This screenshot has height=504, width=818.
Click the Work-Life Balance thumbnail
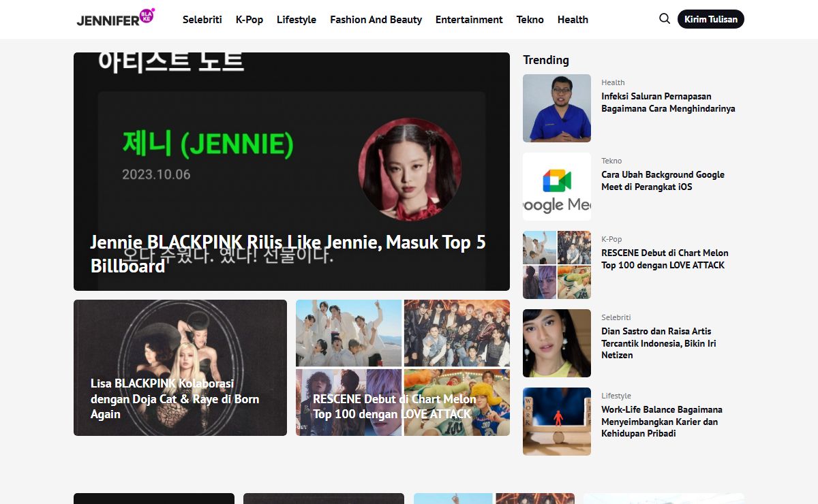pyautogui.click(x=557, y=422)
